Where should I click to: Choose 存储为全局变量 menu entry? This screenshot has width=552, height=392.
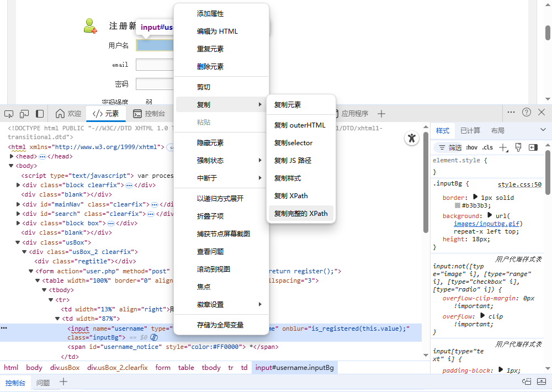point(221,325)
